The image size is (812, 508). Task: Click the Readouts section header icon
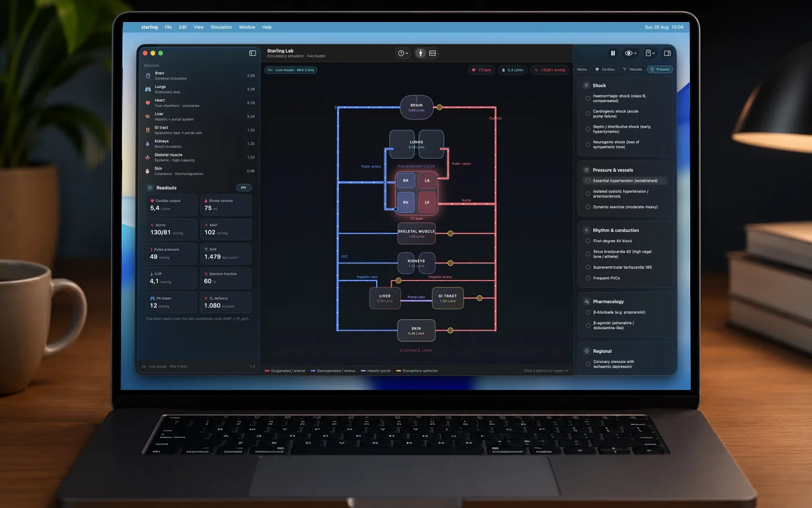150,188
